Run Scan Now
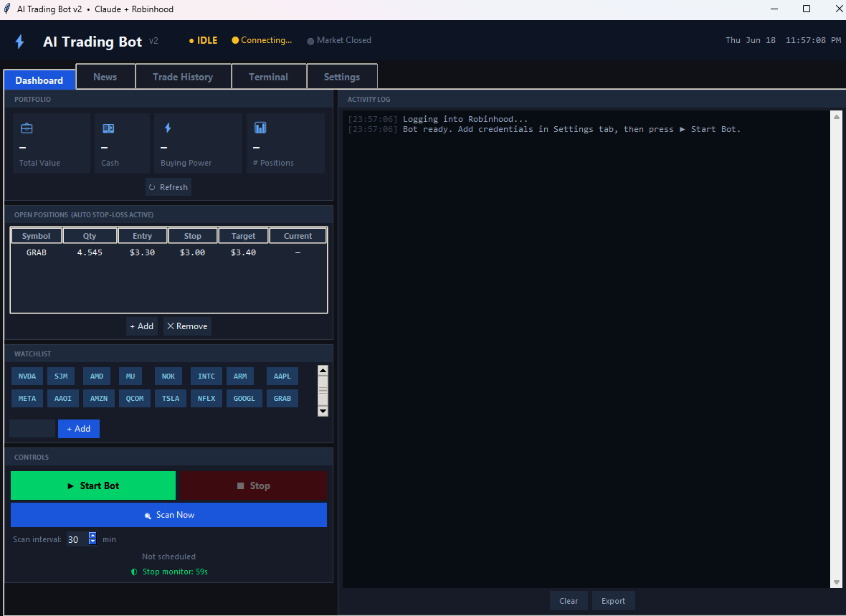 point(169,514)
